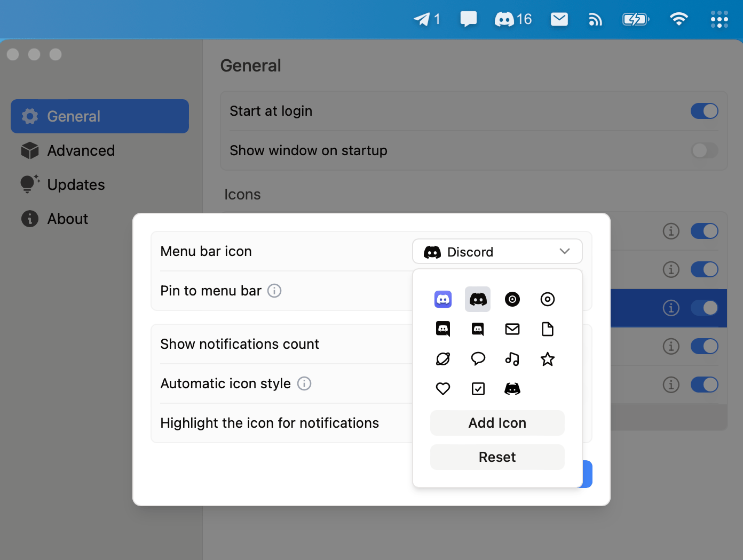Click the Menu bar icon label

point(206,251)
